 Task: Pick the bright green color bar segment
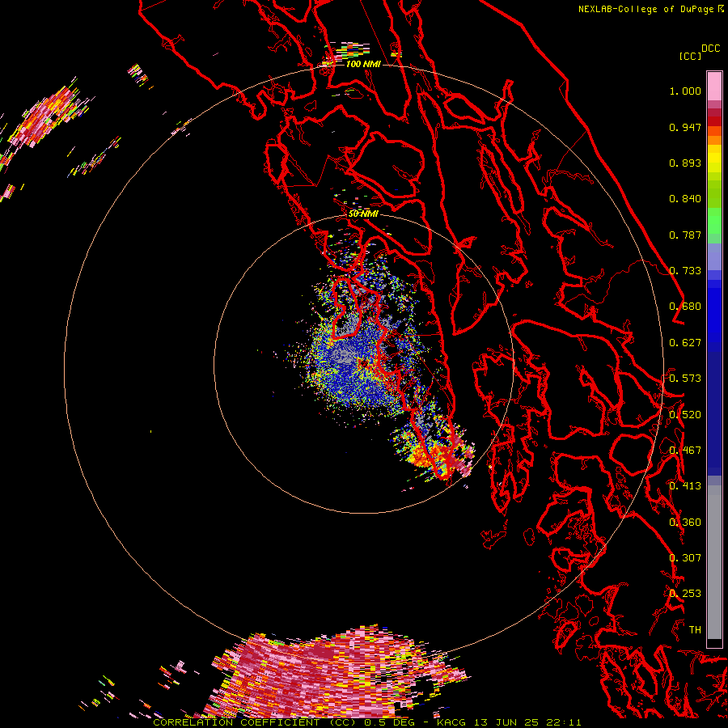point(714,221)
